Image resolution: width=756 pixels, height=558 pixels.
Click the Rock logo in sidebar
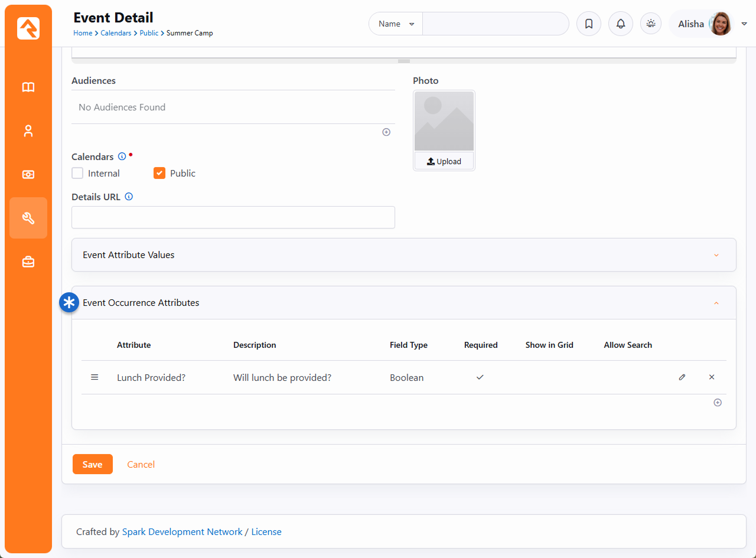click(x=28, y=28)
